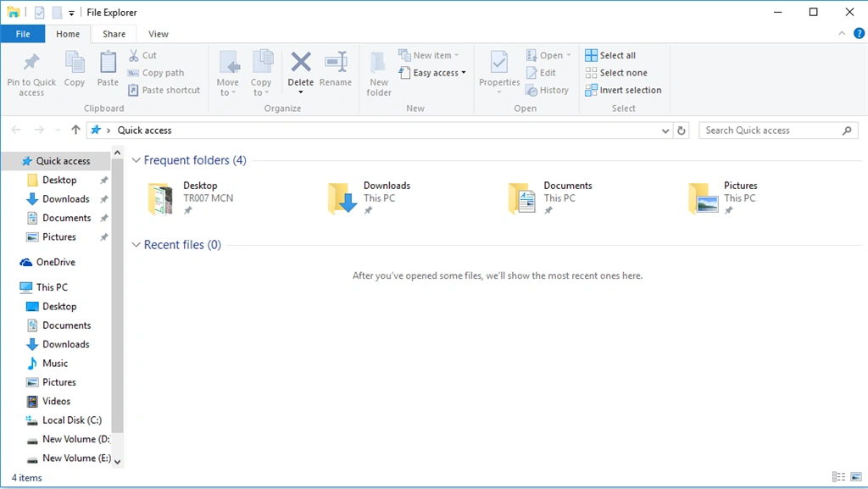
Task: Open the File menu tab
Action: (x=23, y=34)
